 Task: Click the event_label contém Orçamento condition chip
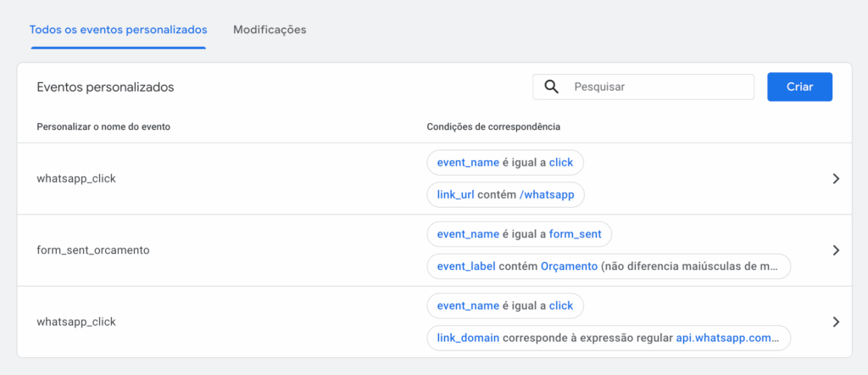[x=608, y=266]
